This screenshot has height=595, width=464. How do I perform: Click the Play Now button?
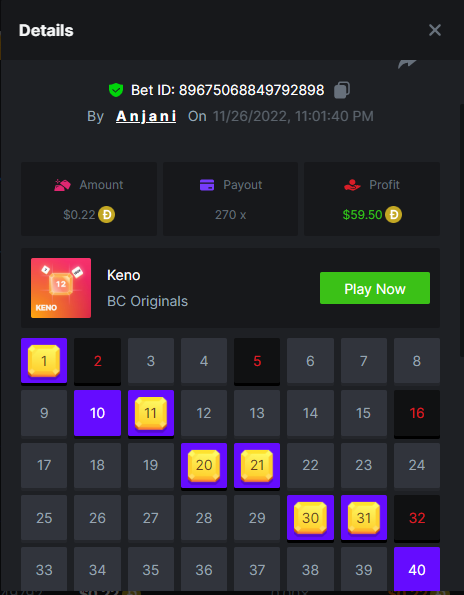coord(375,288)
